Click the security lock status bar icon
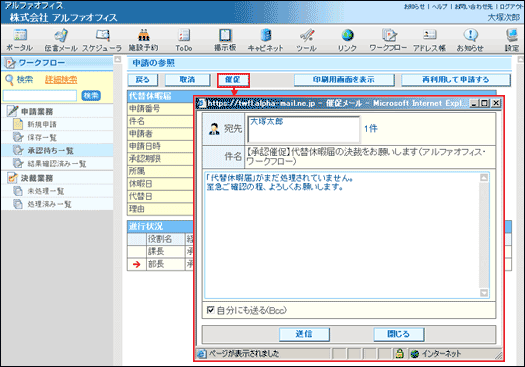Screen dimensions: 525x367 pos(399,353)
